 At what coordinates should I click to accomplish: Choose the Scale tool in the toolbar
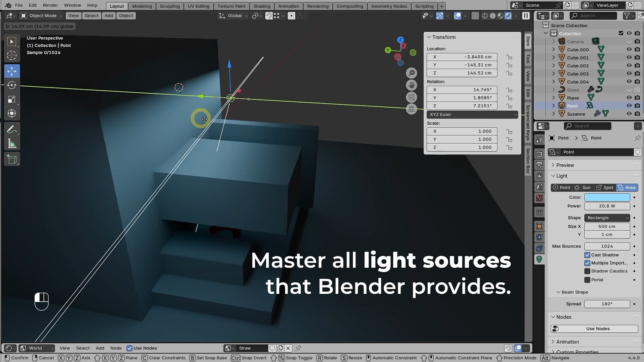tap(12, 100)
